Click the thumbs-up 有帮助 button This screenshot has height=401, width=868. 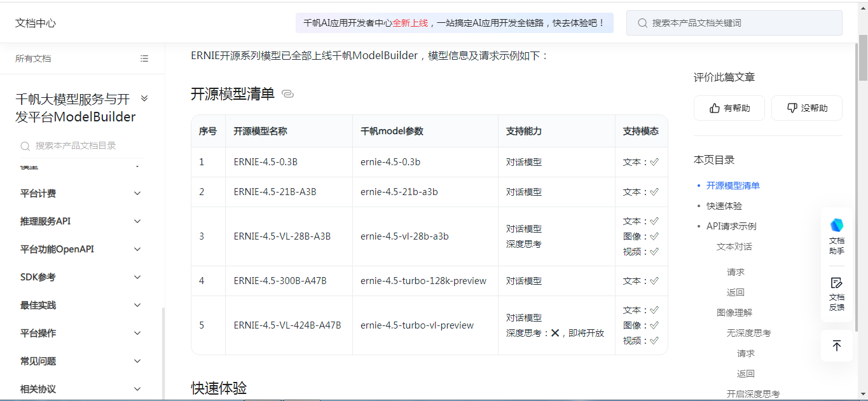point(729,108)
